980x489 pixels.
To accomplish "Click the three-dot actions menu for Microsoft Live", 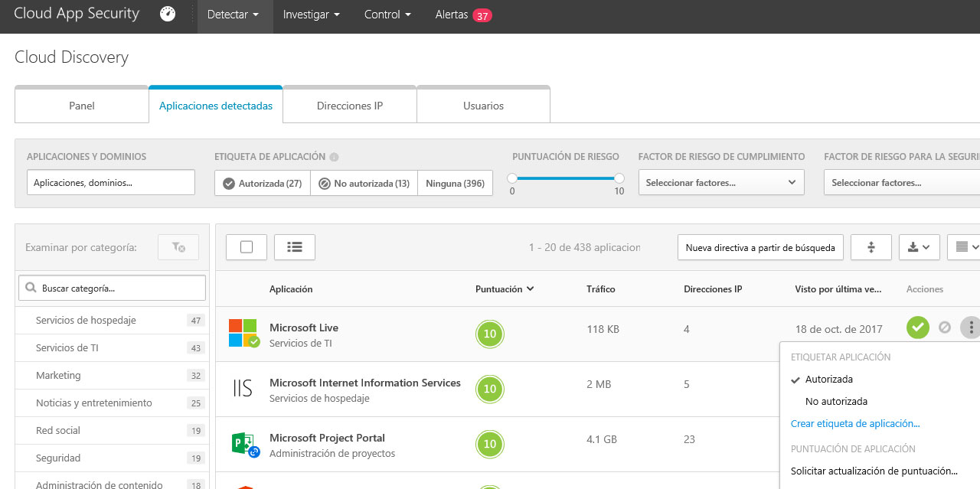I will tap(972, 328).
